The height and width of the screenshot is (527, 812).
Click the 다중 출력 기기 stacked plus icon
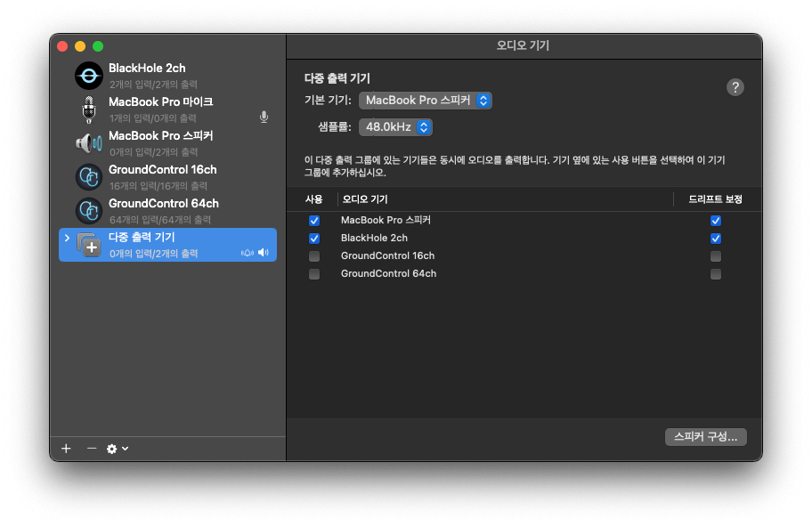89,245
